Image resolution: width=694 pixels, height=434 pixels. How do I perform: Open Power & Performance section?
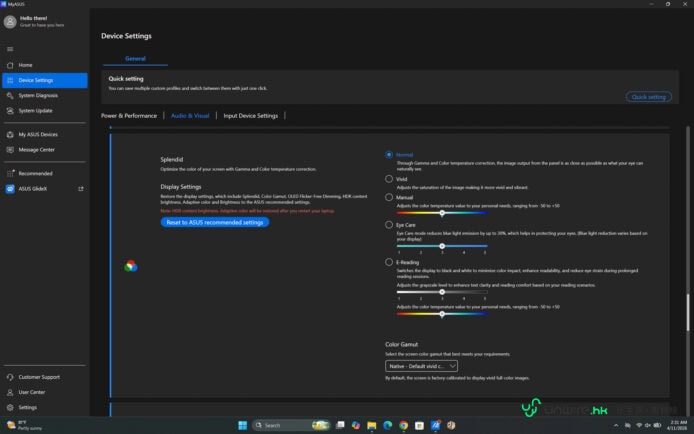pos(129,115)
